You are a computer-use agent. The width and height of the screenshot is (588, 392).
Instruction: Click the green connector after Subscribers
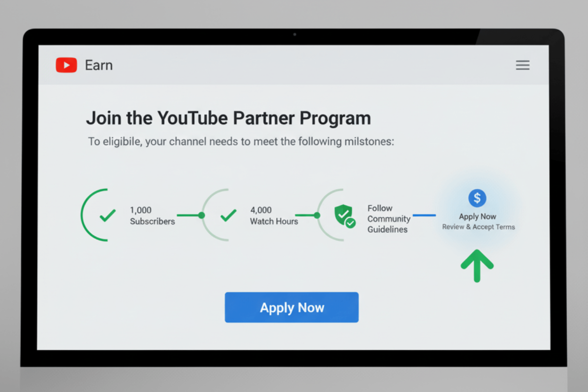pyautogui.click(x=191, y=215)
